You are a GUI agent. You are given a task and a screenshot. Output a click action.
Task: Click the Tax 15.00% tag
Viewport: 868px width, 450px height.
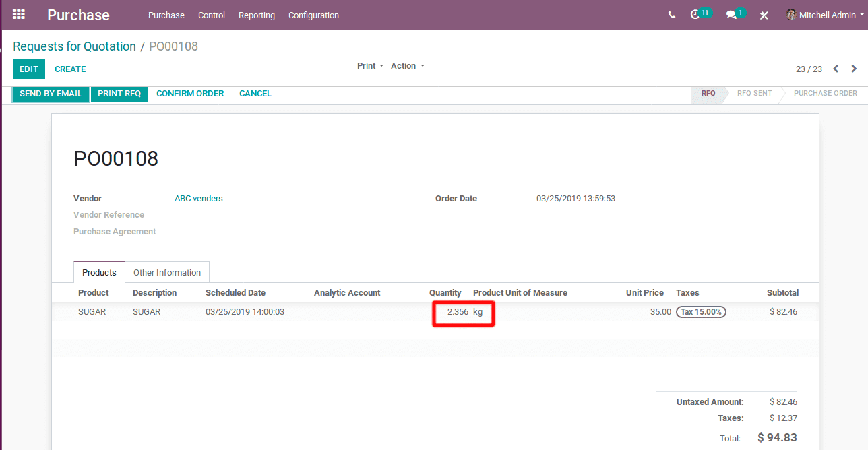pyautogui.click(x=701, y=312)
